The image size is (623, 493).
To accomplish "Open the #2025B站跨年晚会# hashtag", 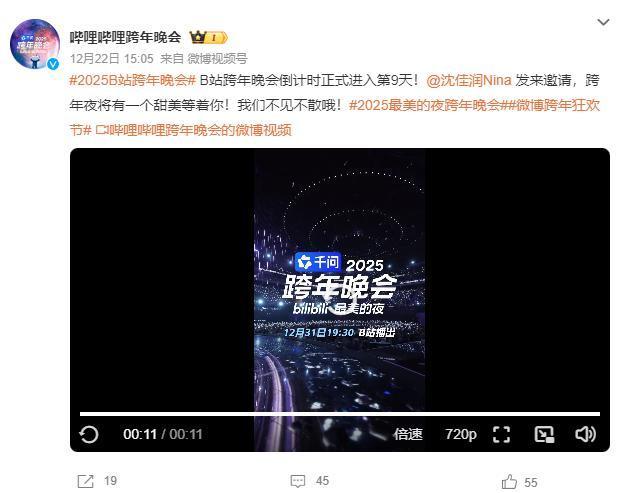I will [133, 80].
